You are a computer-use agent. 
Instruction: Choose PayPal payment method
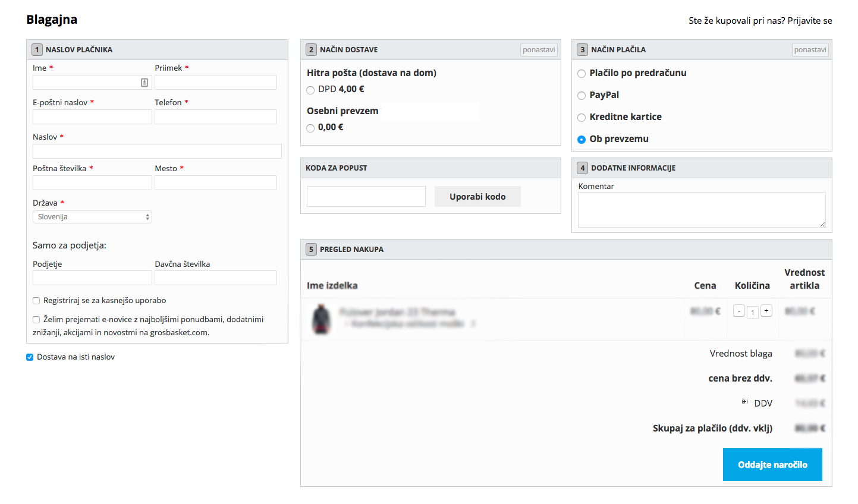coord(582,96)
